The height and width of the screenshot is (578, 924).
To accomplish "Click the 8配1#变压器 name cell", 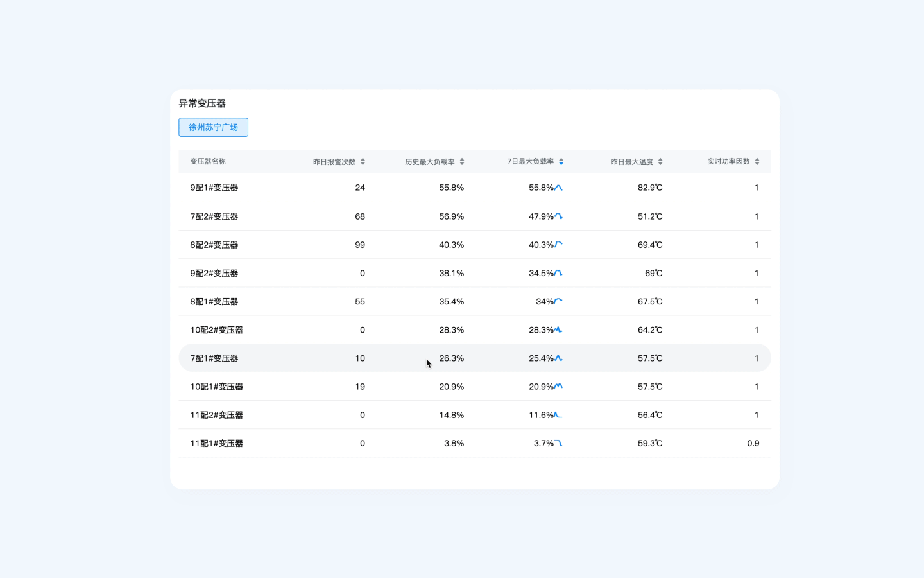I will coord(214,302).
